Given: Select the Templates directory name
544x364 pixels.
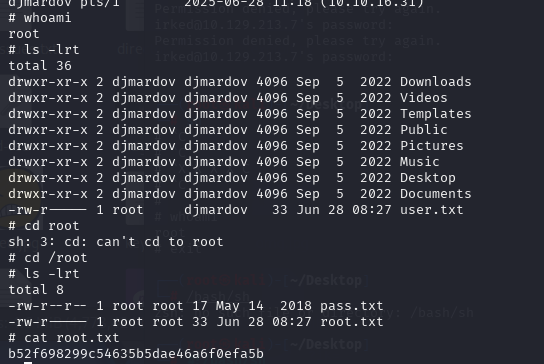Looking at the screenshot, I should [435, 114].
